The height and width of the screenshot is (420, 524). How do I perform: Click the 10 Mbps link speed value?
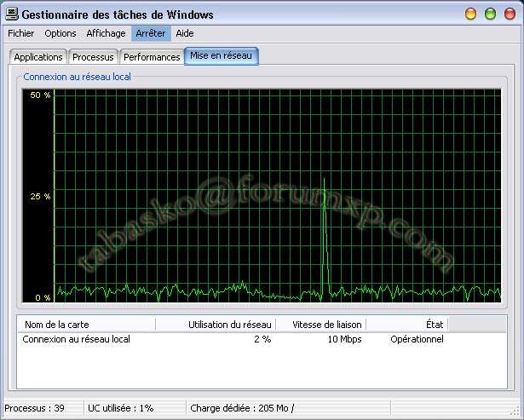point(344,339)
